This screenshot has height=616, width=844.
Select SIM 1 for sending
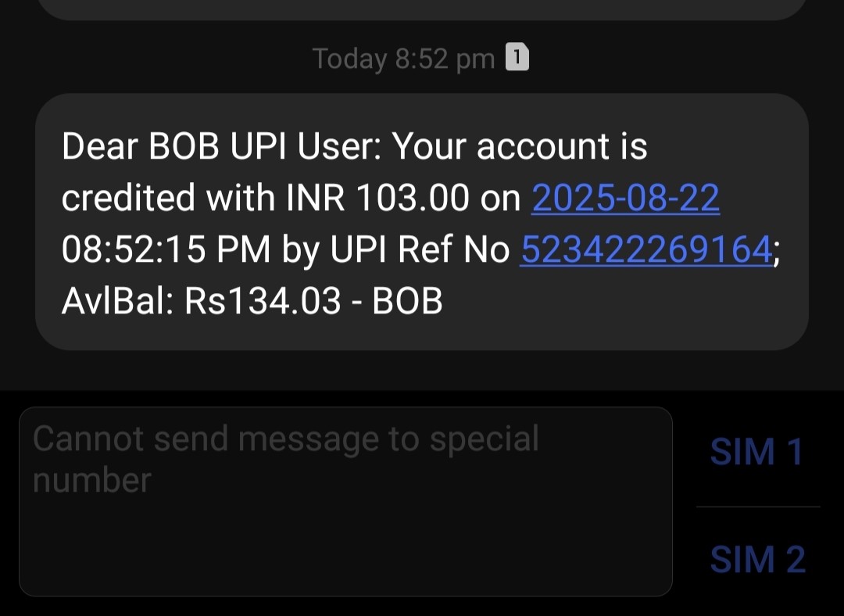[x=756, y=452]
